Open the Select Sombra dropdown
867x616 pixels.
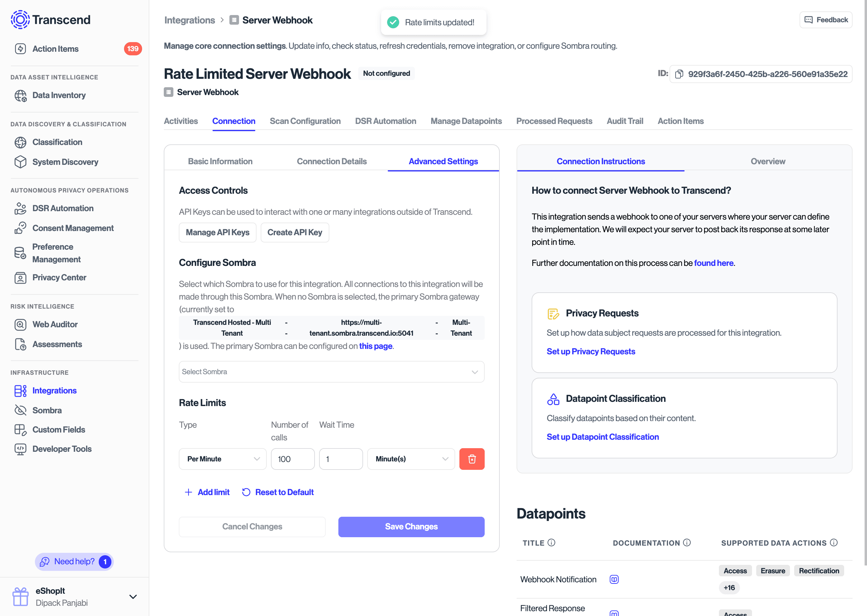click(331, 372)
